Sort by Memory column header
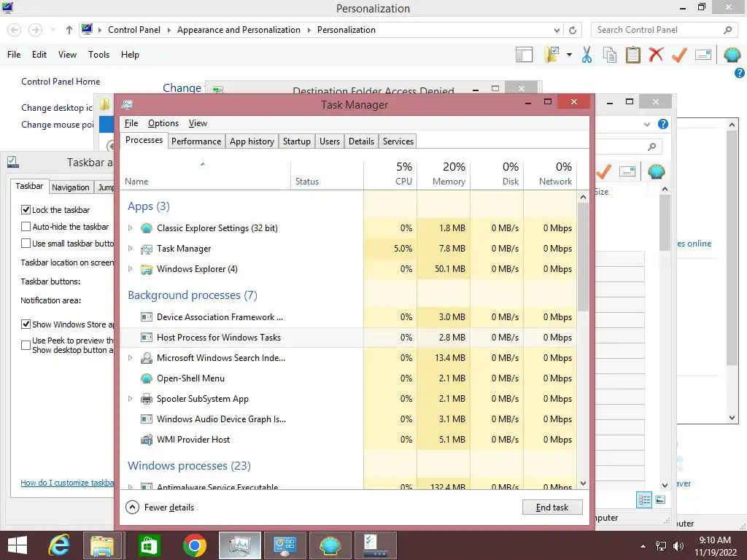 tap(444, 174)
